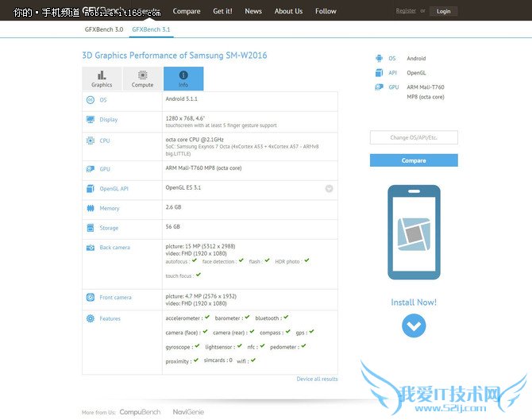Image resolution: width=532 pixels, height=420 pixels.
Task: Expand the OpenGL ES 3.1 row arrow
Action: tap(329, 189)
